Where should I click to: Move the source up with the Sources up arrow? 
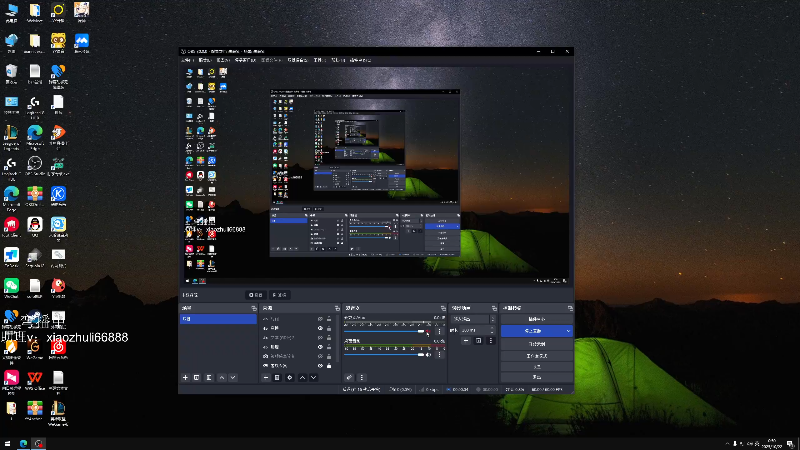(x=303, y=378)
